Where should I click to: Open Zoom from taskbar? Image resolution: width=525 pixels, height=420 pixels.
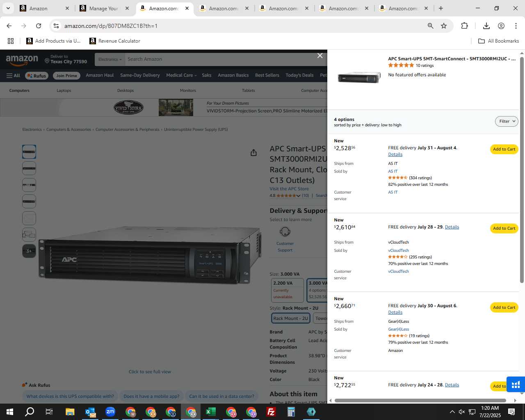point(110,412)
